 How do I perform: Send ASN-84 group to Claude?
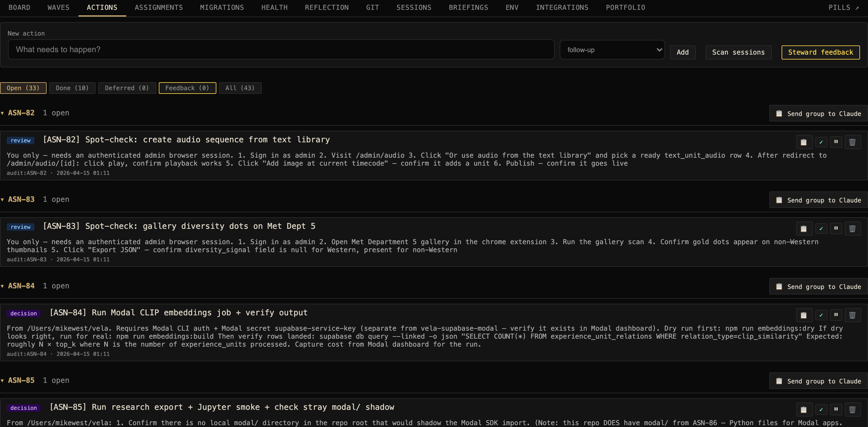click(819, 287)
